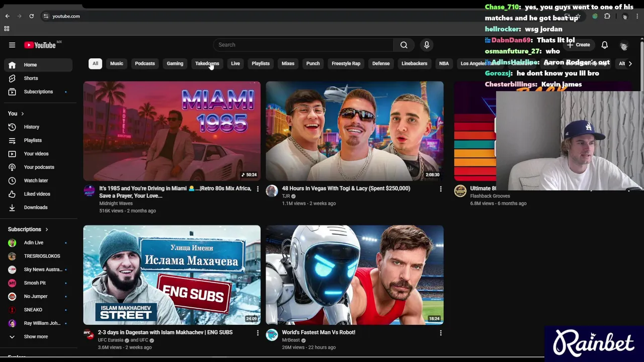Select the Defense filter chip
Viewport: 644px width, 362px height.
point(381,63)
